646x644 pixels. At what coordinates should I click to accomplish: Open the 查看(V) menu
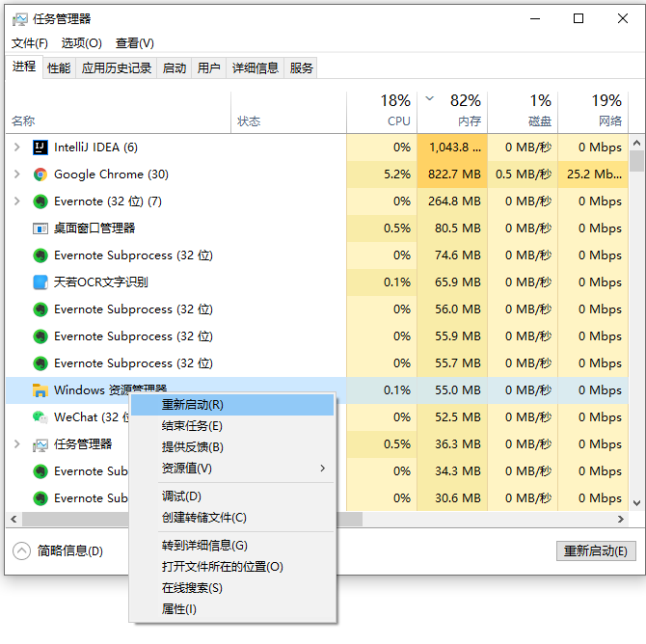(x=135, y=42)
